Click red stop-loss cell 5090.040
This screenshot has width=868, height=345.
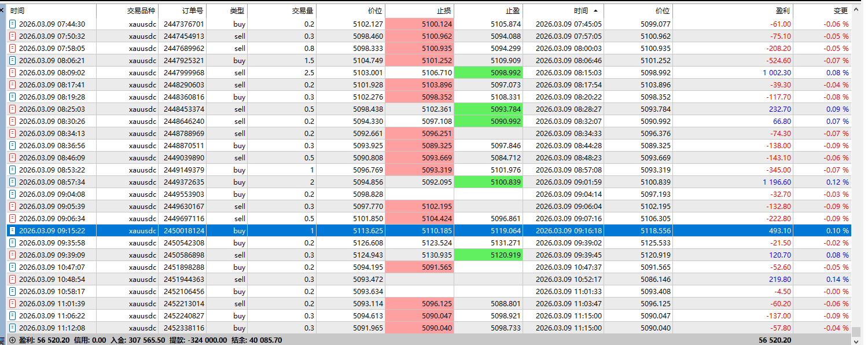[420, 328]
